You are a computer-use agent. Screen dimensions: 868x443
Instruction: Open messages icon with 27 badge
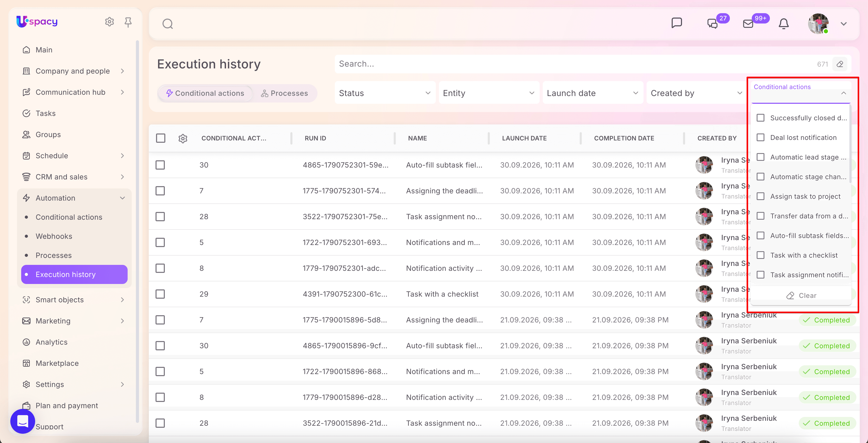(x=712, y=23)
